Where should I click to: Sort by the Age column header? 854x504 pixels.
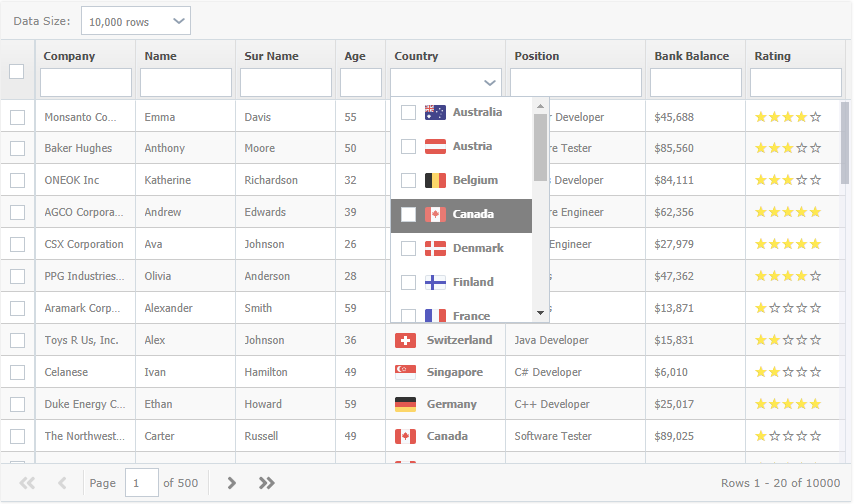355,56
